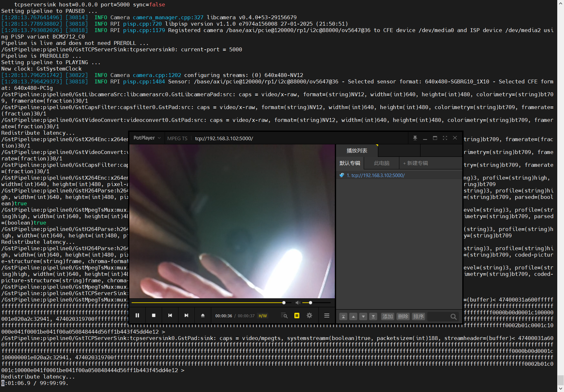Open the playlist search magnifier
564x392 pixels.
tap(454, 316)
